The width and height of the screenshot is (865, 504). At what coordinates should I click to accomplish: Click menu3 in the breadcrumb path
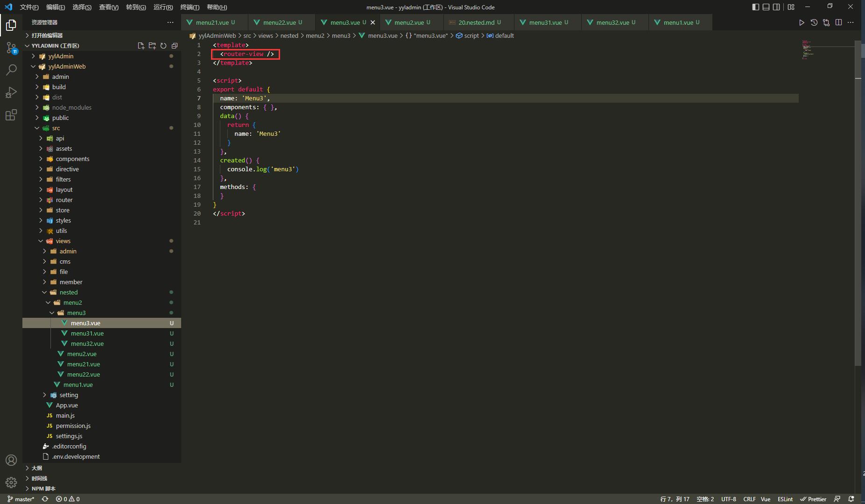(341, 35)
